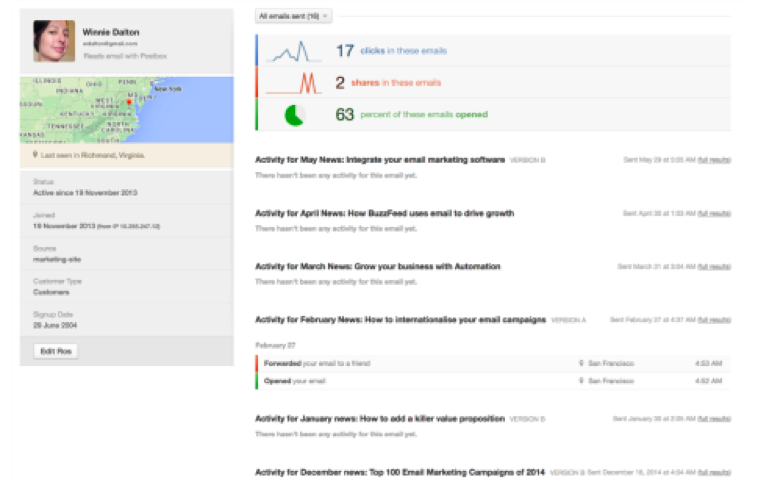Open full results for April News email
758x488 pixels.
click(x=713, y=213)
